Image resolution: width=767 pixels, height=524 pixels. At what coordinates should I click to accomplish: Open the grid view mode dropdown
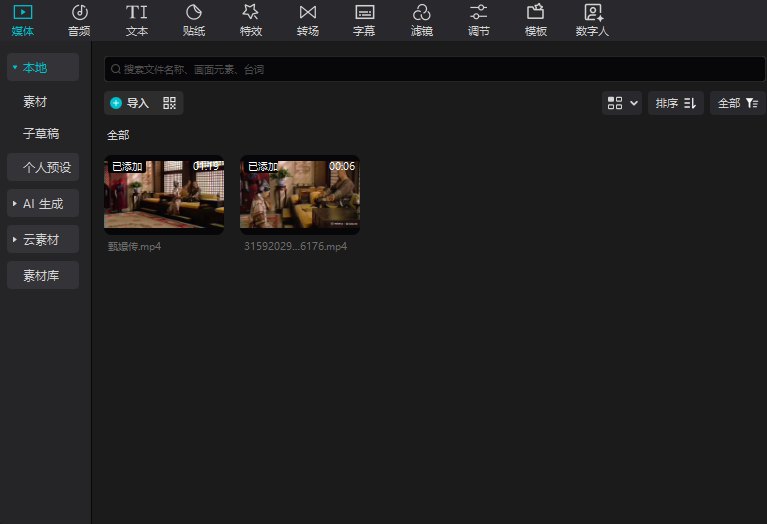pyautogui.click(x=622, y=103)
